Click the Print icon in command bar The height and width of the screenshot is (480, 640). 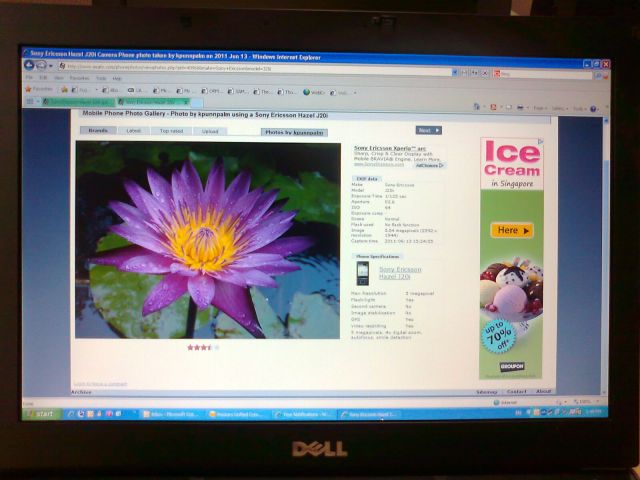point(520,108)
